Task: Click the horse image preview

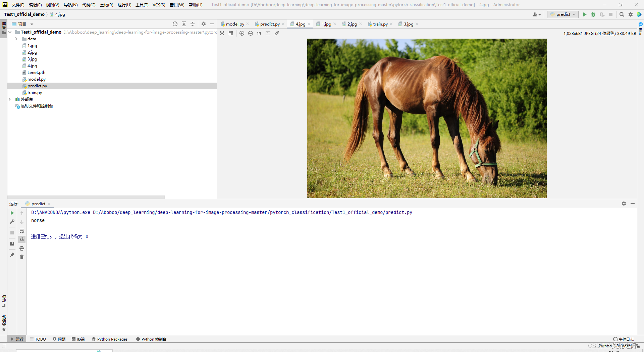Action: point(427,118)
